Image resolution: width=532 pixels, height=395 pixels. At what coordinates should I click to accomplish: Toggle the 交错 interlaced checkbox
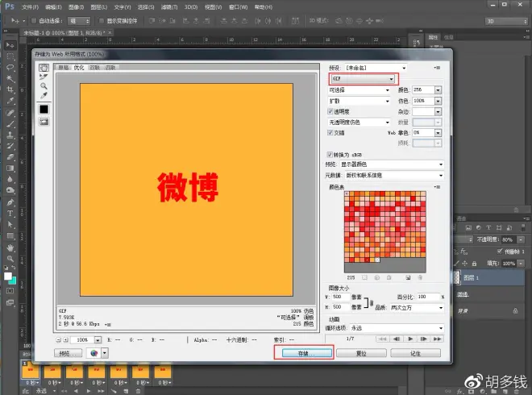tap(330, 133)
